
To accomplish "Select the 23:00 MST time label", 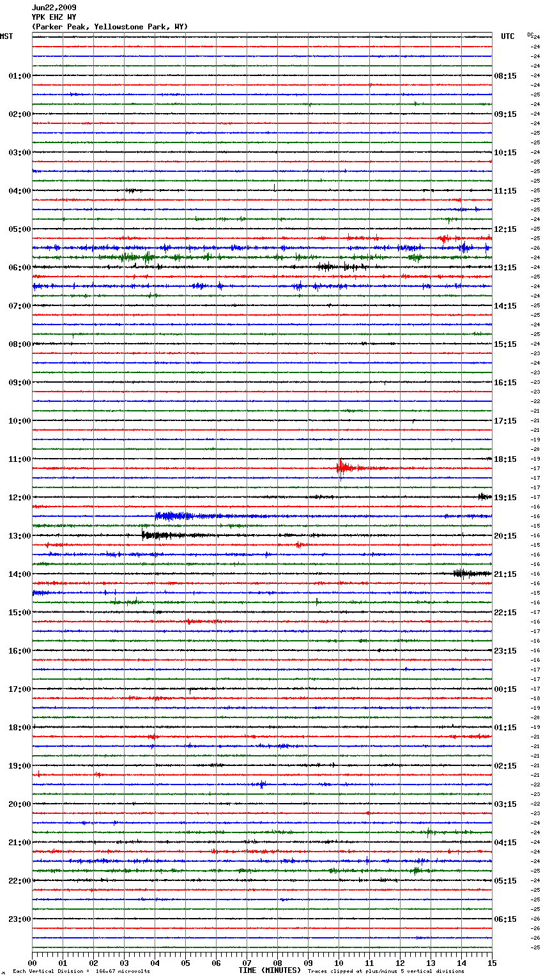I will (20, 919).
